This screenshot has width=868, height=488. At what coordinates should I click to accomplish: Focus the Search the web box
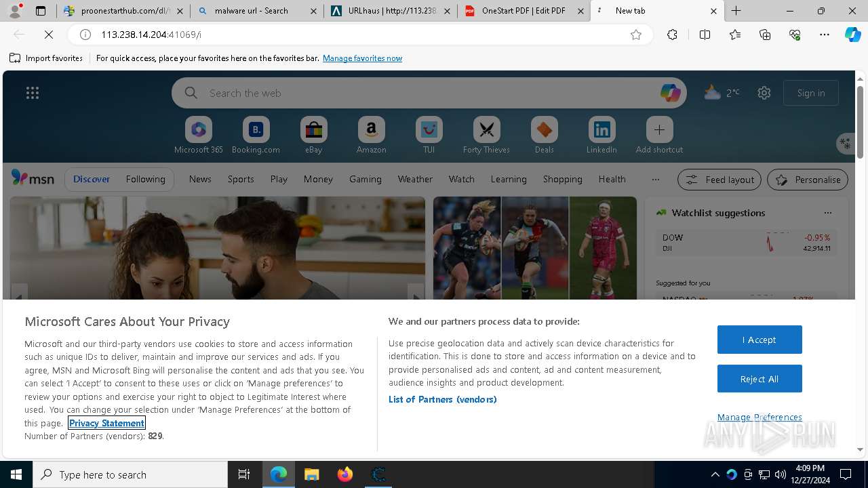pyautogui.click(x=429, y=93)
